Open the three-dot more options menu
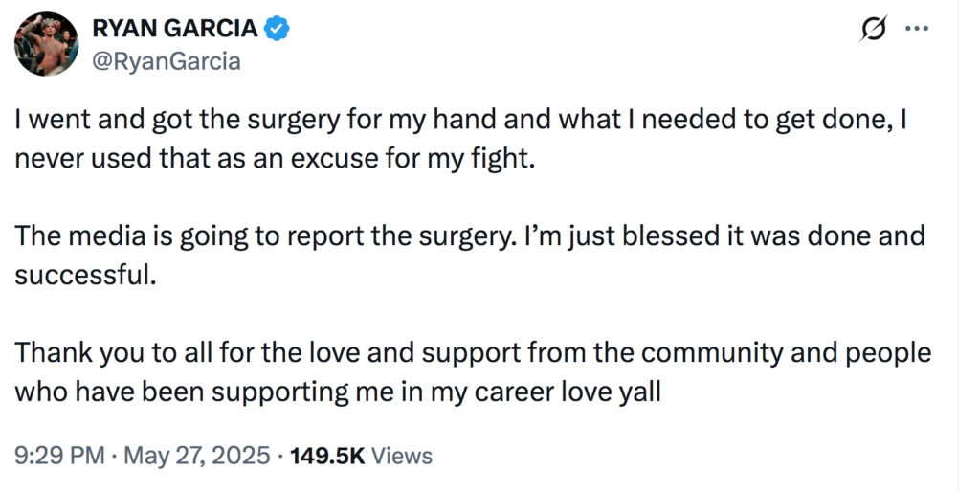The width and height of the screenshot is (980, 493). coord(917,28)
